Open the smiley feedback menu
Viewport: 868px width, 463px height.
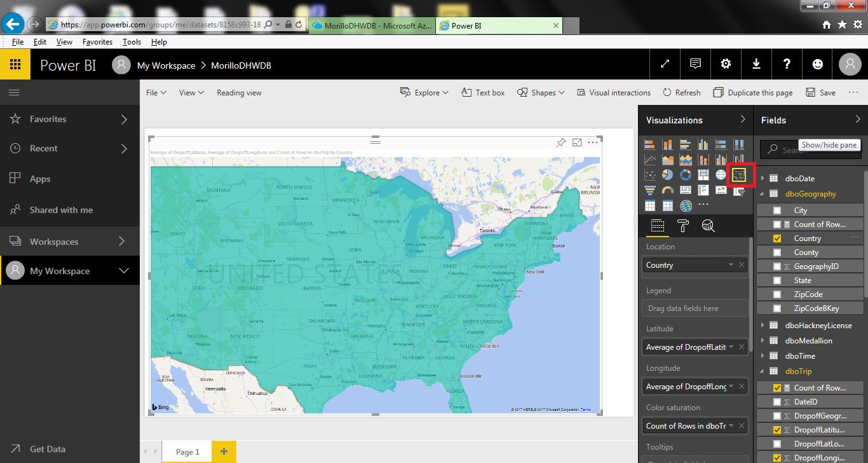818,64
